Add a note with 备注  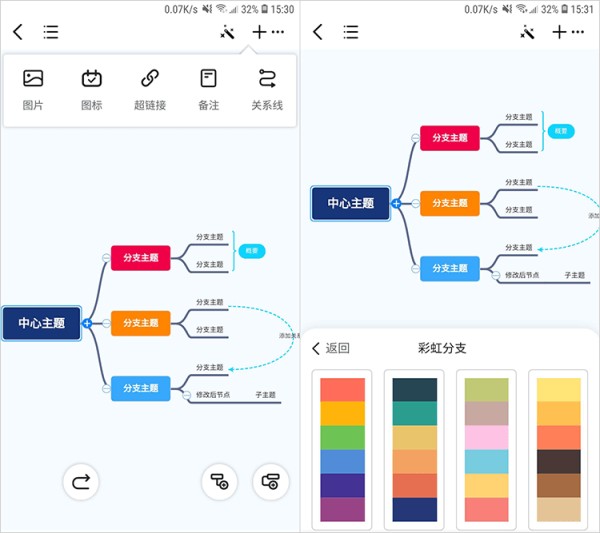(x=209, y=90)
